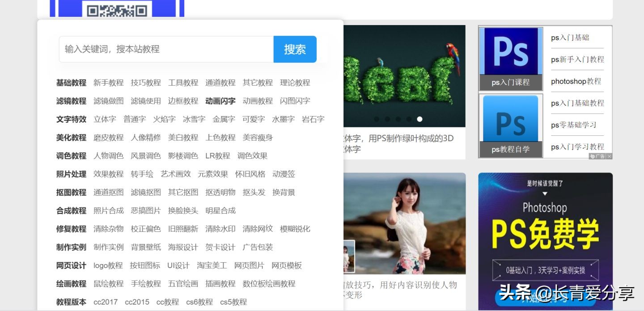
Task: Open the 通道抠图 link under 抠图教程
Action: point(107,192)
